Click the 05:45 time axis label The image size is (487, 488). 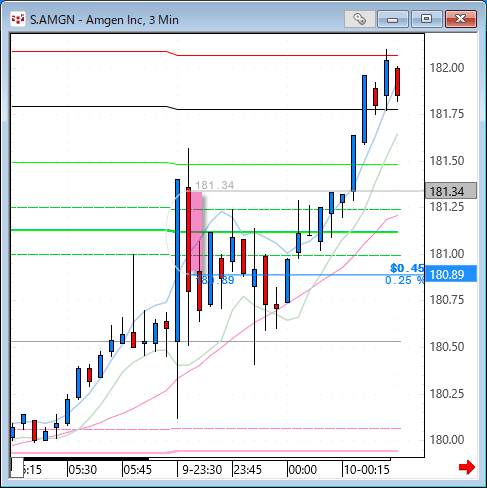click(137, 470)
